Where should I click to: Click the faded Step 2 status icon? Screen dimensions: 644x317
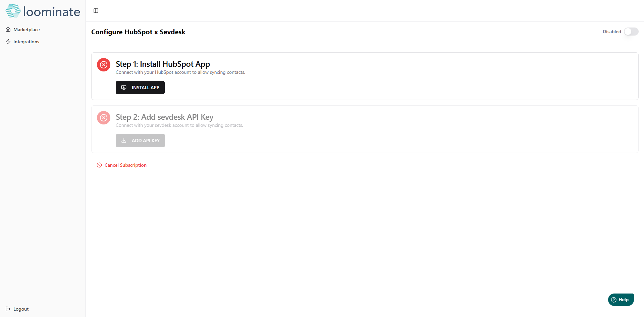click(104, 118)
